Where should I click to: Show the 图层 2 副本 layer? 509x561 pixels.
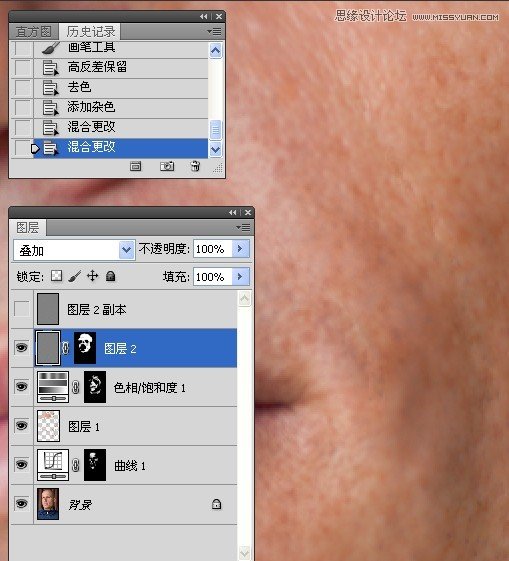point(21,309)
